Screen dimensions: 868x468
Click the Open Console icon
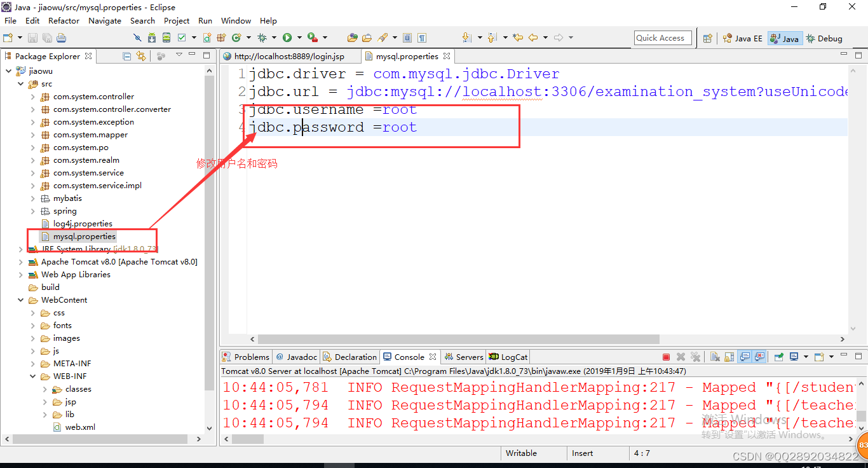coord(820,357)
